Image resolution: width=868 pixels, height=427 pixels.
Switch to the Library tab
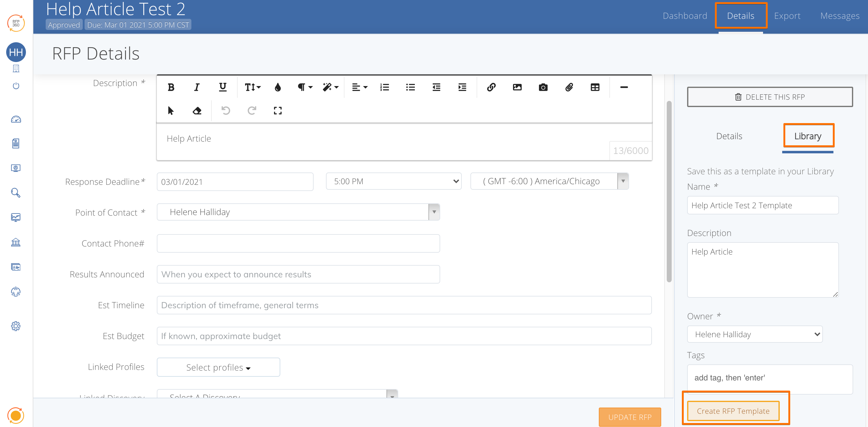(808, 136)
